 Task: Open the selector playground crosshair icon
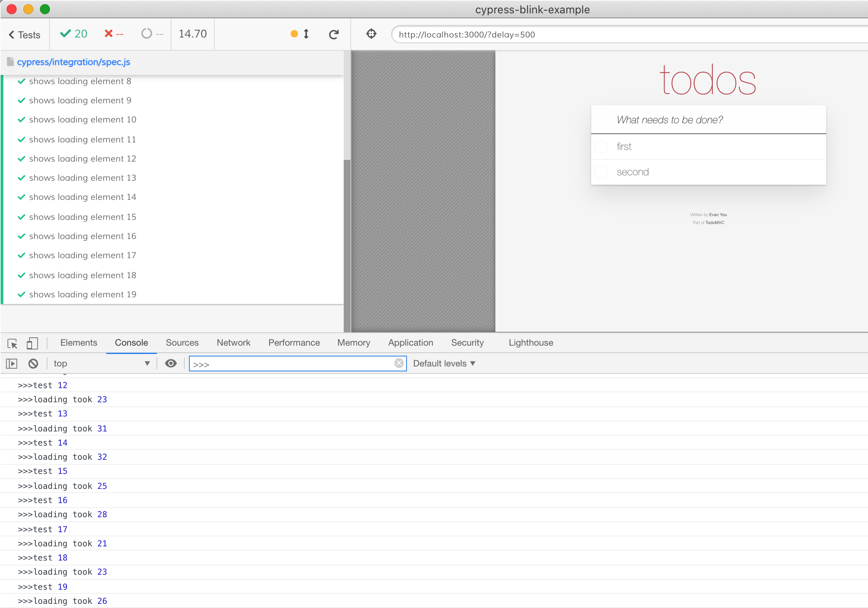coord(371,34)
